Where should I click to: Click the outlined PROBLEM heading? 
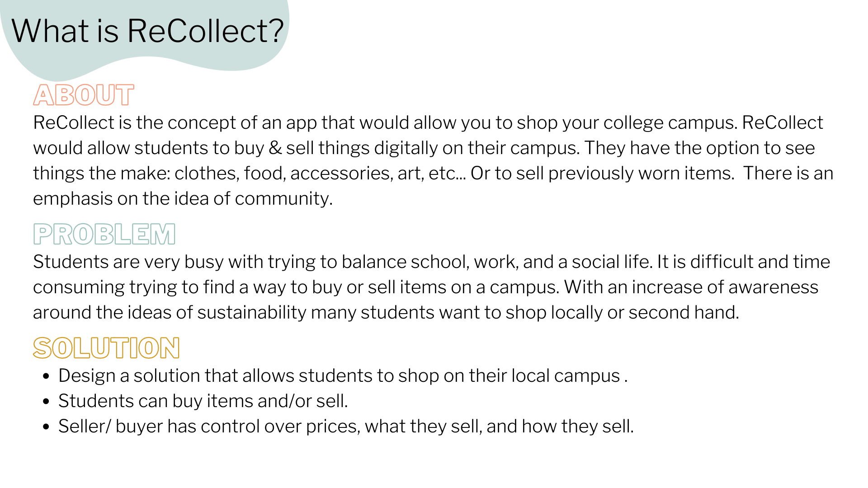point(104,234)
